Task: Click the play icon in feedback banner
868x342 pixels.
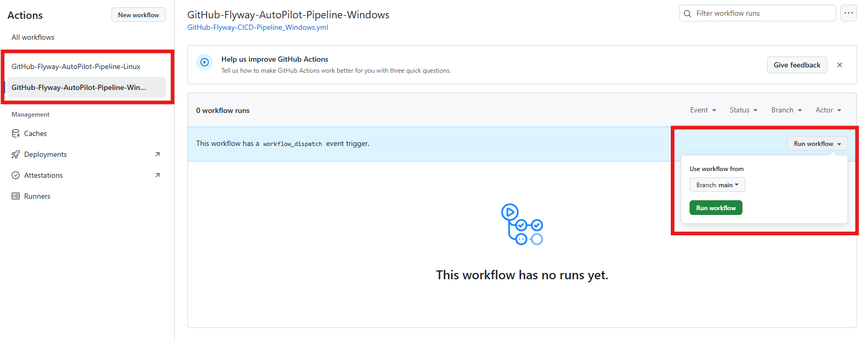Action: 205,62
